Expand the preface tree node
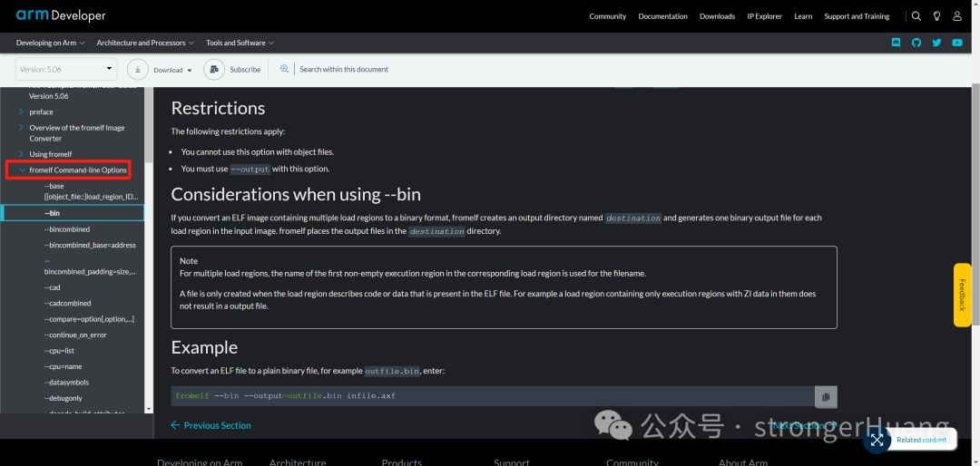This screenshot has height=466, width=980. click(x=22, y=112)
